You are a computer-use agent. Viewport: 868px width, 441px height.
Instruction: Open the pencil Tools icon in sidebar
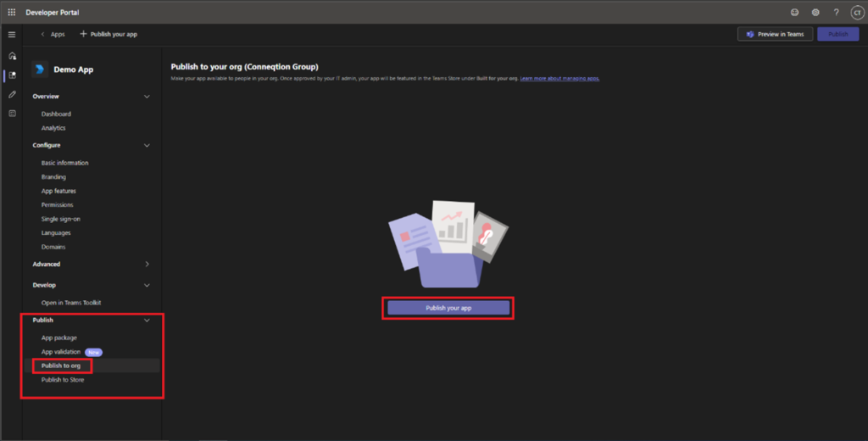(12, 94)
